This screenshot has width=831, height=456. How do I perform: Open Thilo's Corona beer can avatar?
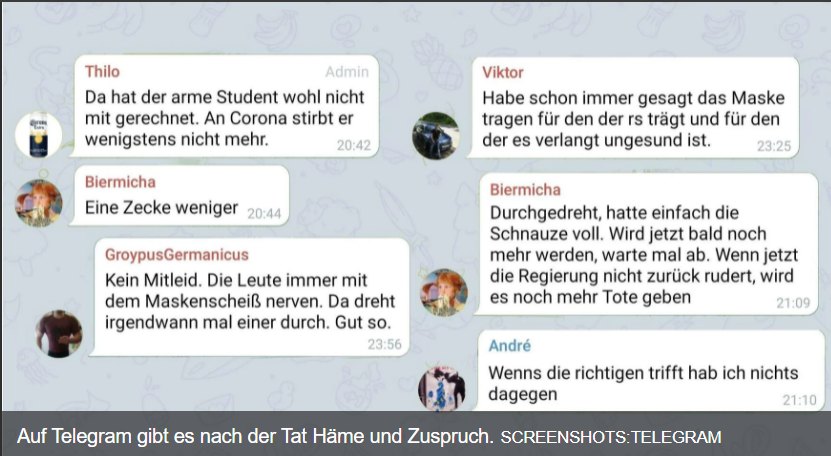[38, 135]
